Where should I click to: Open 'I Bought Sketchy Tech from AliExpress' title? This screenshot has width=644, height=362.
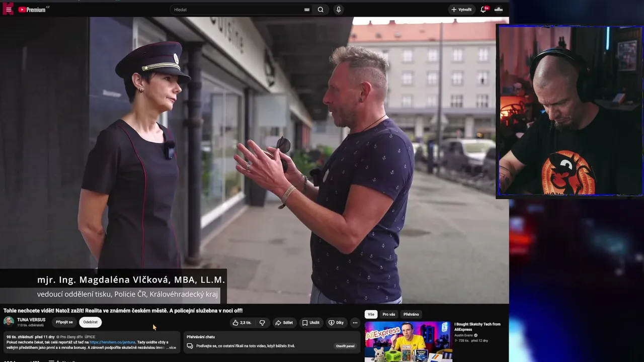coord(477,327)
